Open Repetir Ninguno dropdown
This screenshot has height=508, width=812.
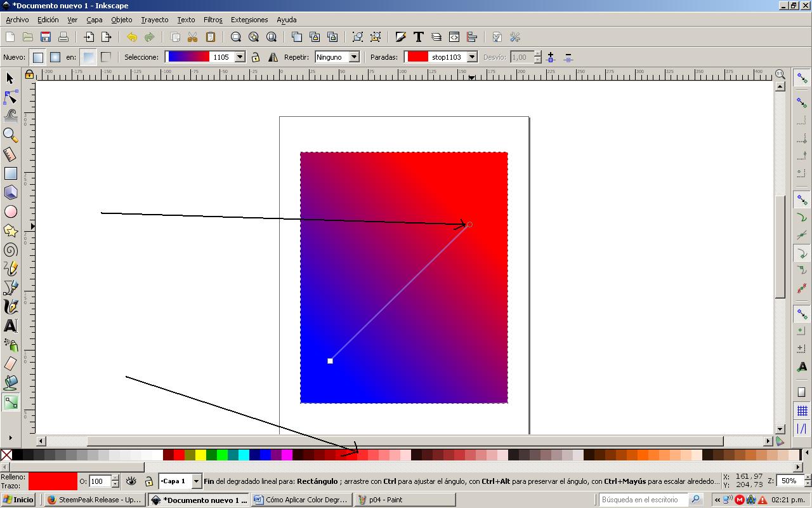pyautogui.click(x=354, y=57)
